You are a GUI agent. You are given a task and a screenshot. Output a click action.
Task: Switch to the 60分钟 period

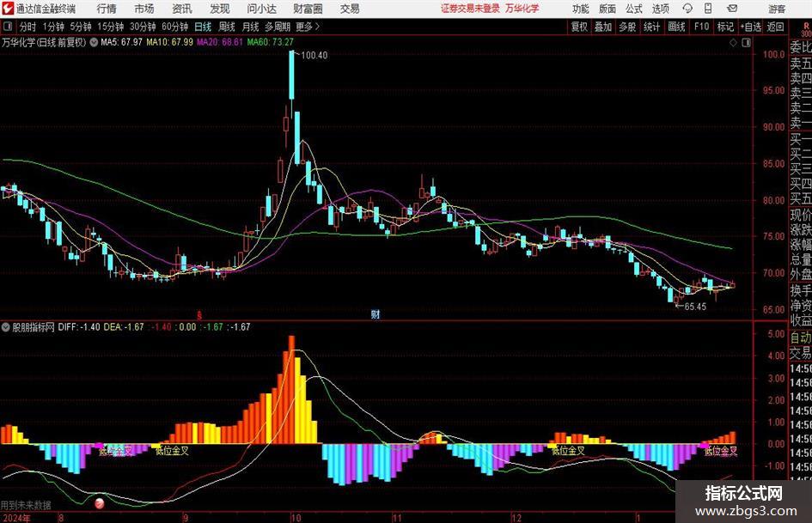point(174,27)
